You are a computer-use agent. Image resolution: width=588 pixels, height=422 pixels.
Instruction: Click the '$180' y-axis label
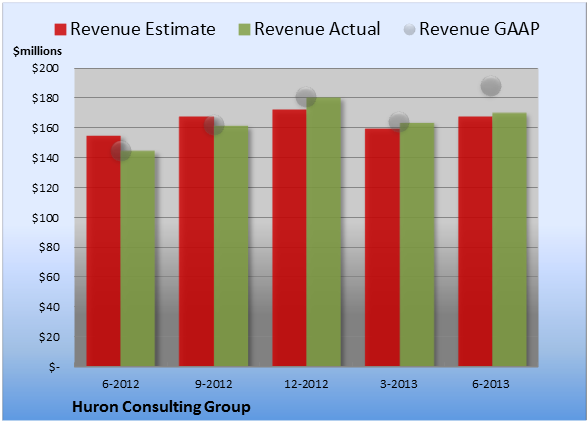[x=45, y=98]
